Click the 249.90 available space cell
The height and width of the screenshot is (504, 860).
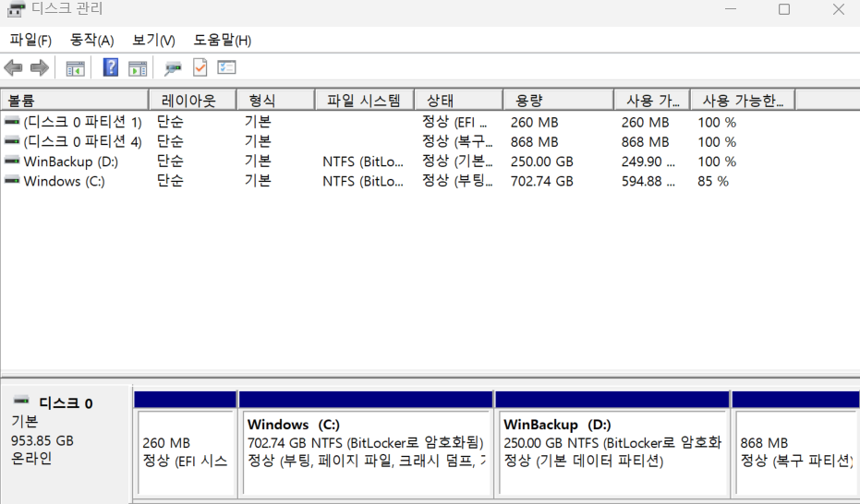(648, 162)
